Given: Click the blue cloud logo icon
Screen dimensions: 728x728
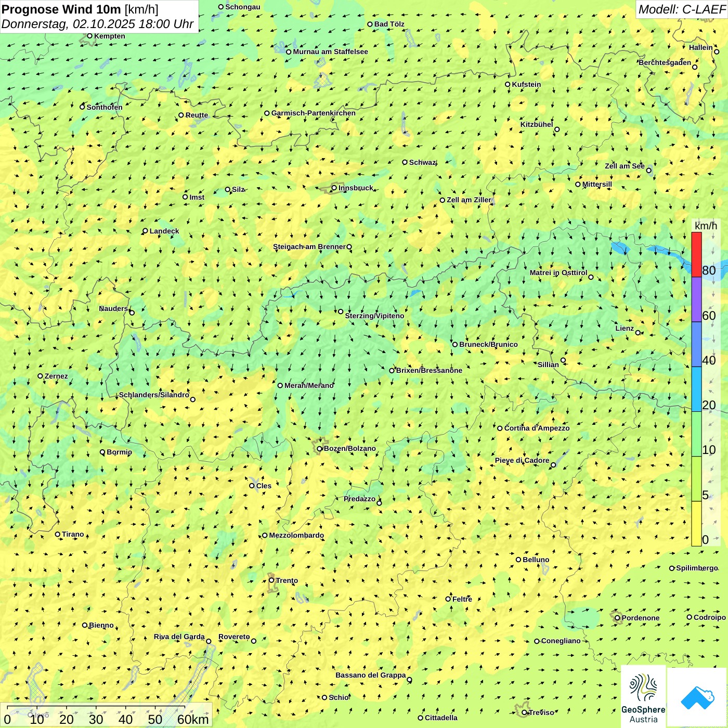Looking at the screenshot, I should [x=697, y=698].
